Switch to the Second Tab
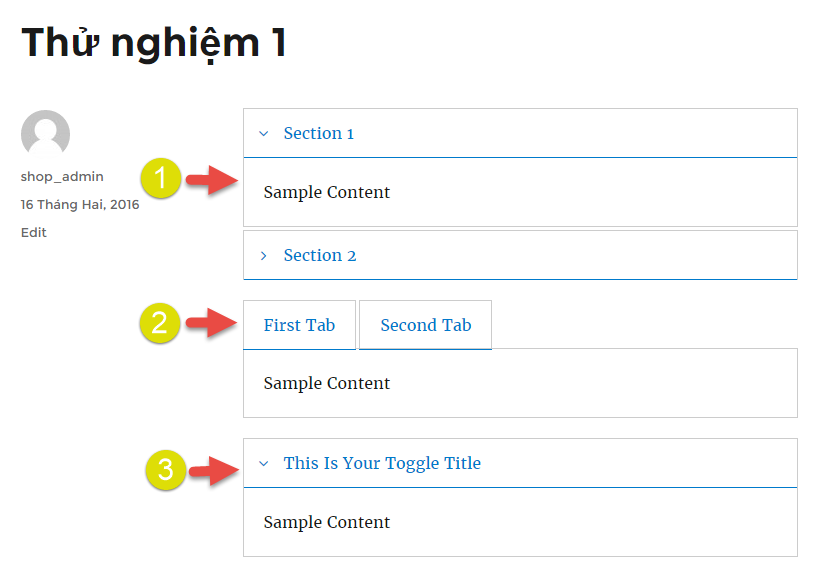Viewport: 825px width, 571px height. 426,325
